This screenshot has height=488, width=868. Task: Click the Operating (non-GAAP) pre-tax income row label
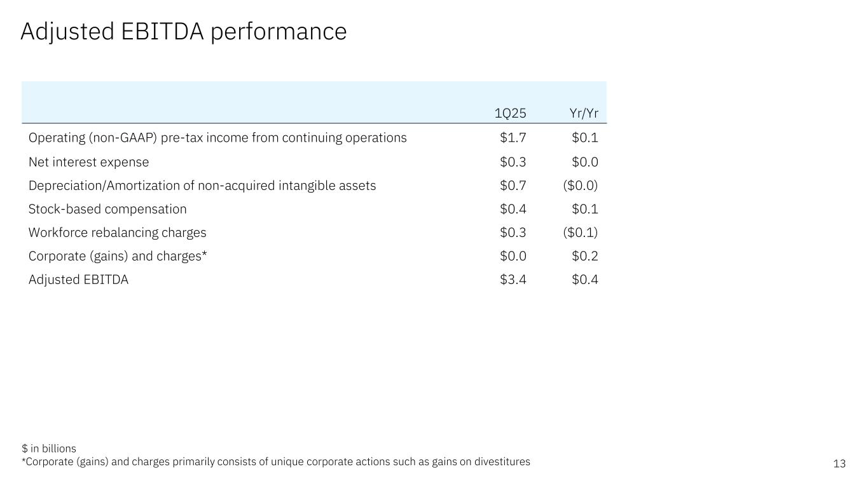point(217,138)
